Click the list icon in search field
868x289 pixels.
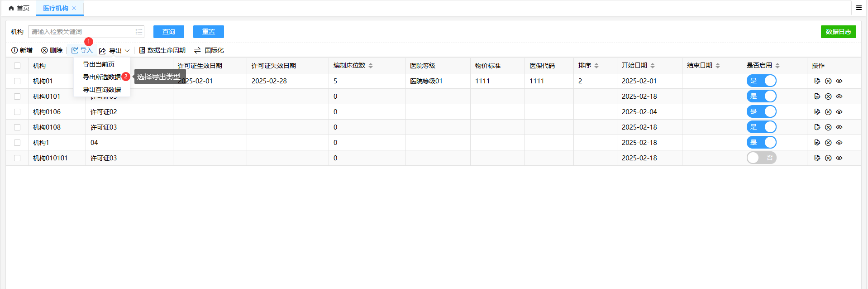point(139,32)
